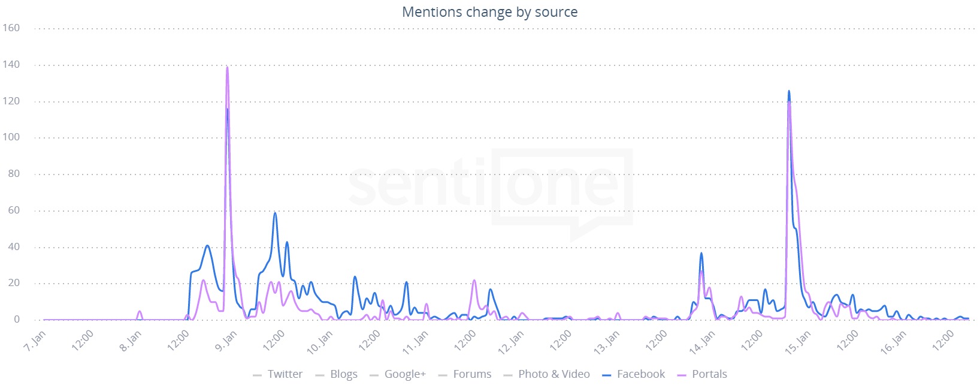Select the blue Facebook peak tip near 15 Jan
The width and height of the screenshot is (980, 391).
click(789, 92)
